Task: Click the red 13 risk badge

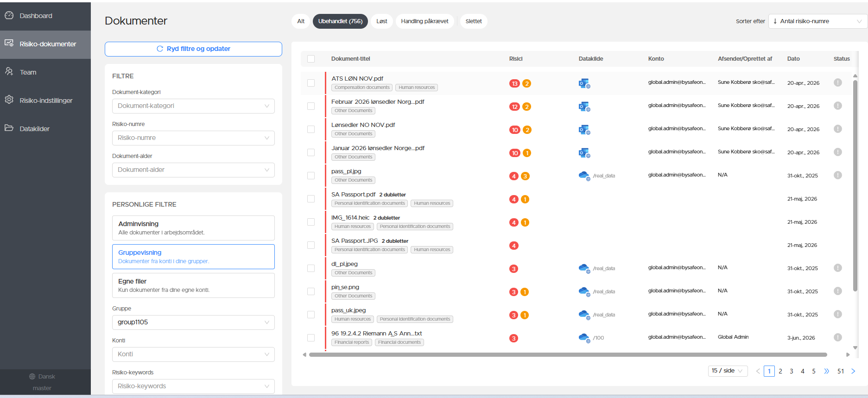Action: click(514, 83)
